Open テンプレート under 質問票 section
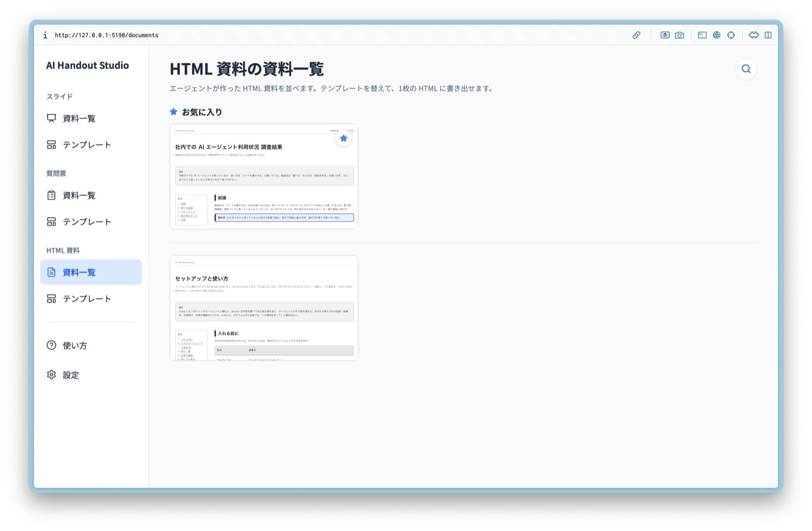Screen dimensions: 812x531 point(91,222)
